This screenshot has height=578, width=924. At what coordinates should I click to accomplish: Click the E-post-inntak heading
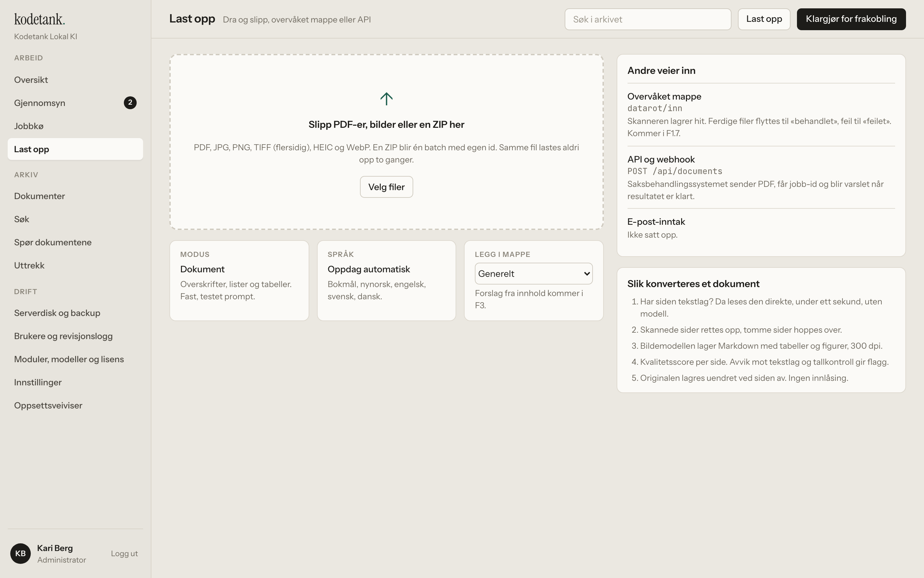tap(656, 222)
